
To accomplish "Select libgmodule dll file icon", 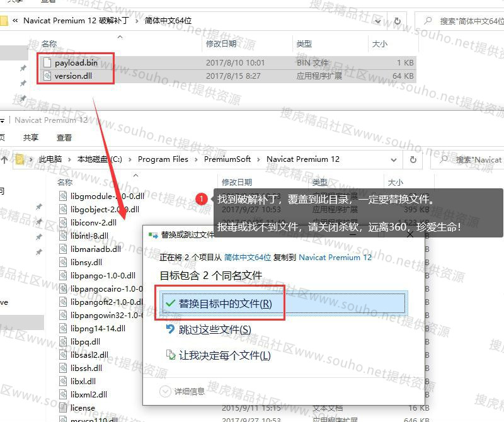I will pos(64,196).
